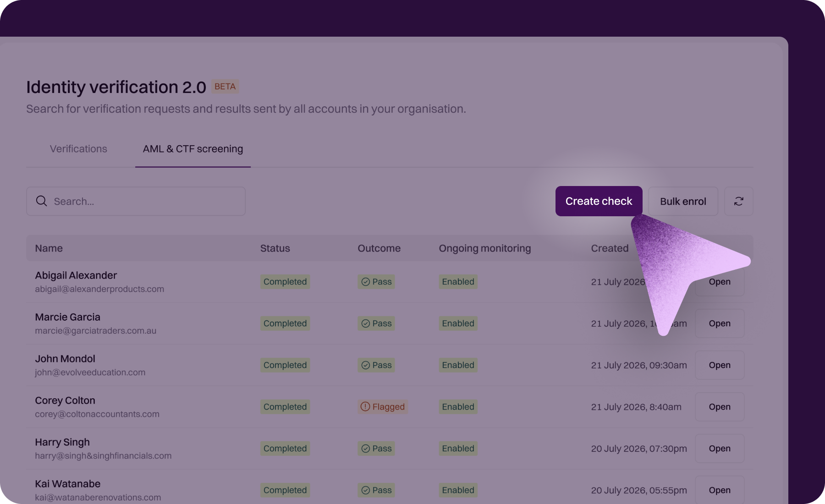Click date 20 July 2026, 05:55pm
Viewport: 825px width, 504px height.
click(639, 490)
